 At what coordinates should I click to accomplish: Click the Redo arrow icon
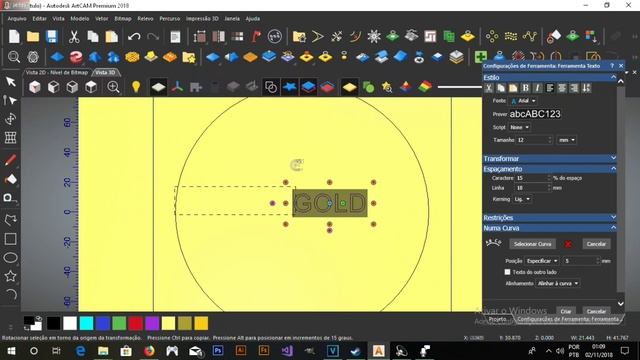click(x=153, y=37)
